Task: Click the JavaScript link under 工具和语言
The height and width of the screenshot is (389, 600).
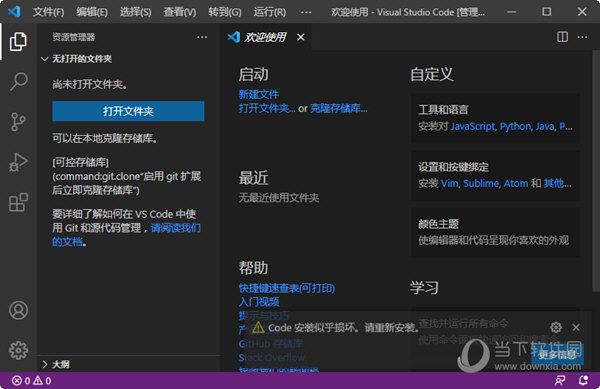Action: click(473, 126)
